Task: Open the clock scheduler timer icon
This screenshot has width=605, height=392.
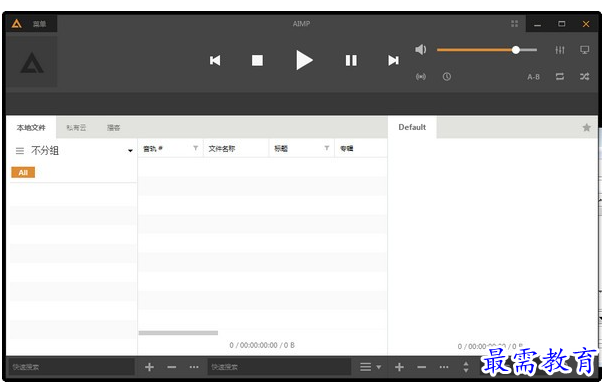Action: click(446, 76)
